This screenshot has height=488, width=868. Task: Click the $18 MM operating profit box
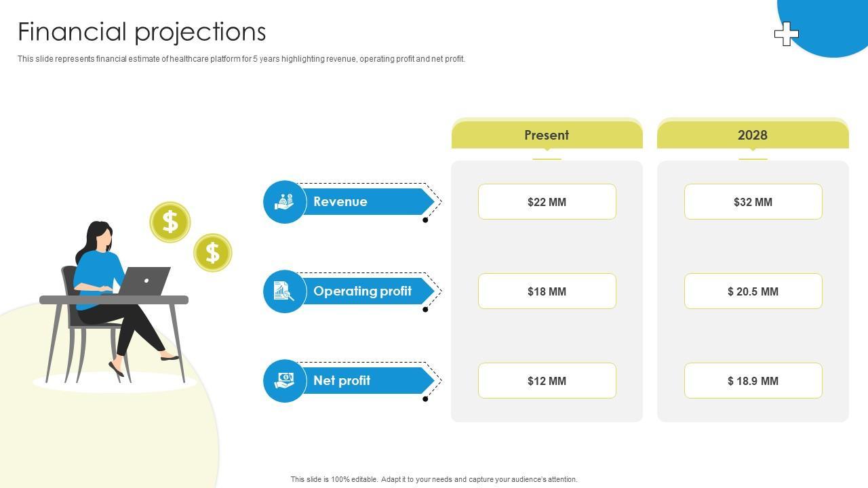pyautogui.click(x=547, y=291)
